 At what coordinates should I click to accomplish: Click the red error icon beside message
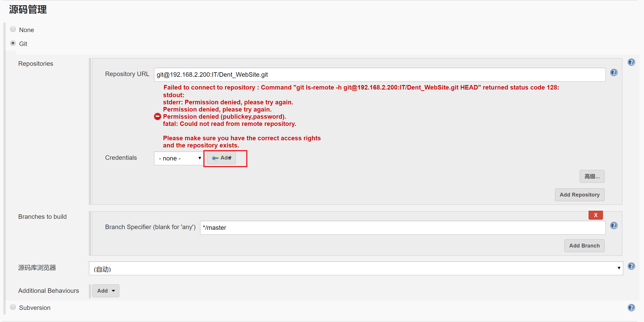click(157, 116)
